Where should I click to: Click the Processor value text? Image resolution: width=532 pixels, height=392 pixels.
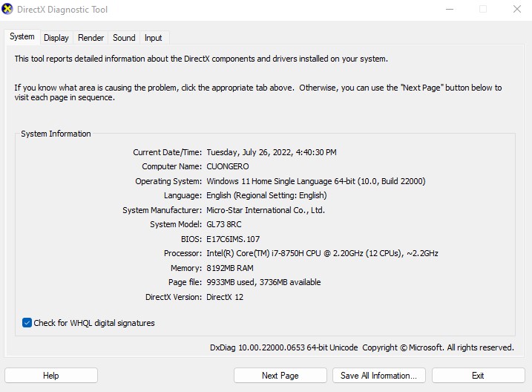[x=322, y=253]
